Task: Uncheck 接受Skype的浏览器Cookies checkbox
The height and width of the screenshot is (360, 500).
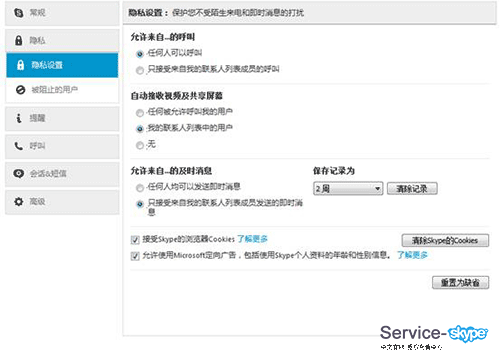Action: point(135,240)
